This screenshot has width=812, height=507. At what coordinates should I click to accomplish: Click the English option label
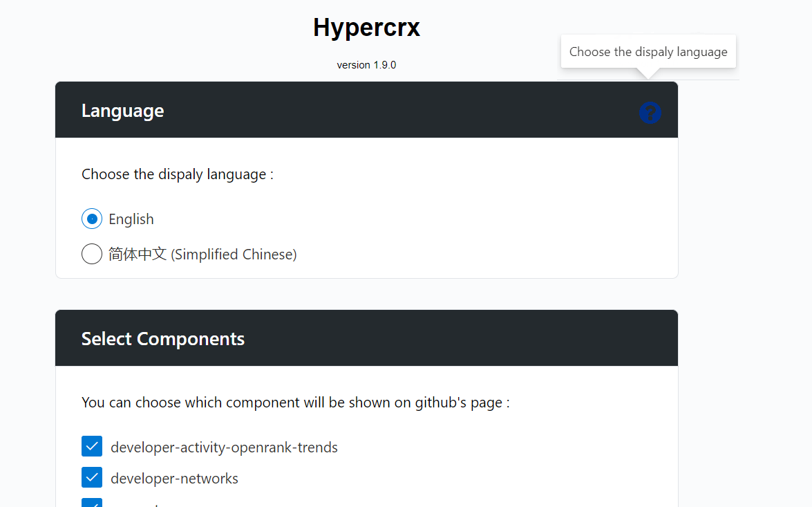pos(130,219)
